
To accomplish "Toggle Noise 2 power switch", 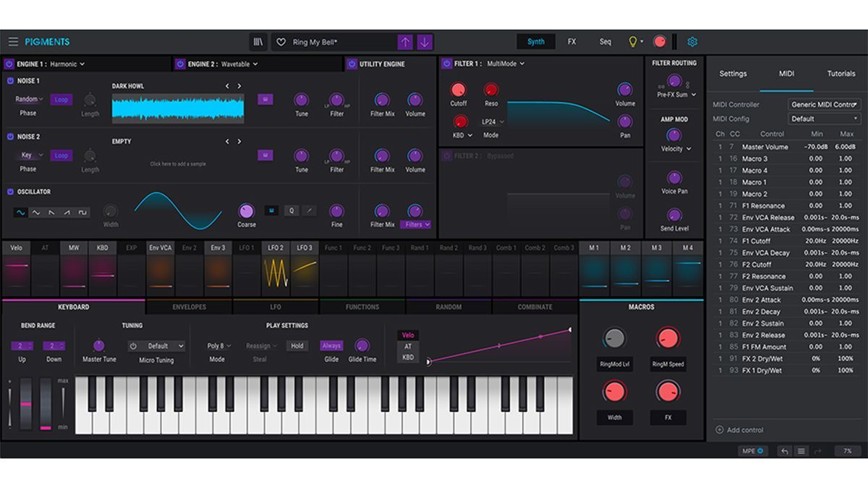I will point(11,137).
